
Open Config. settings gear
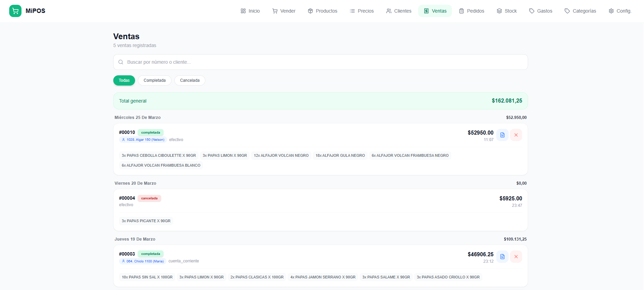point(620,11)
